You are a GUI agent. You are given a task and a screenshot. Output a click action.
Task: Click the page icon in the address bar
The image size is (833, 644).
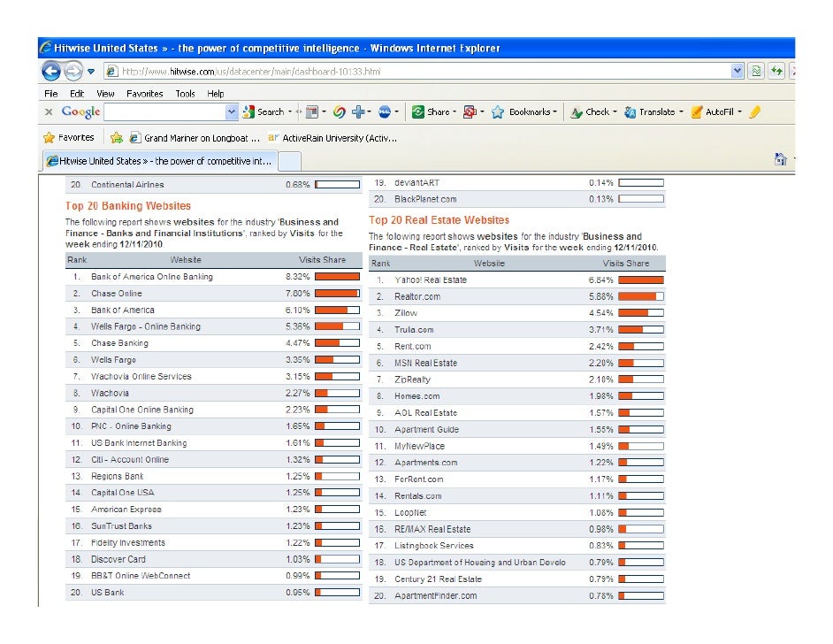(x=111, y=71)
